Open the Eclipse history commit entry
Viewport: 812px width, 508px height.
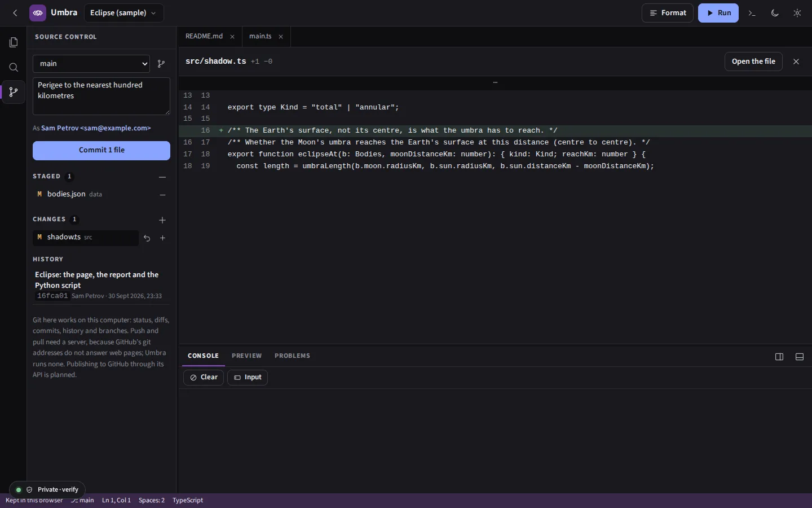coord(101,285)
